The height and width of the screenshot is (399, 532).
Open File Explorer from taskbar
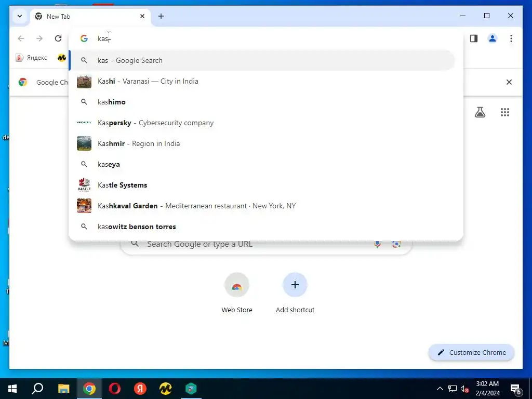click(x=63, y=389)
